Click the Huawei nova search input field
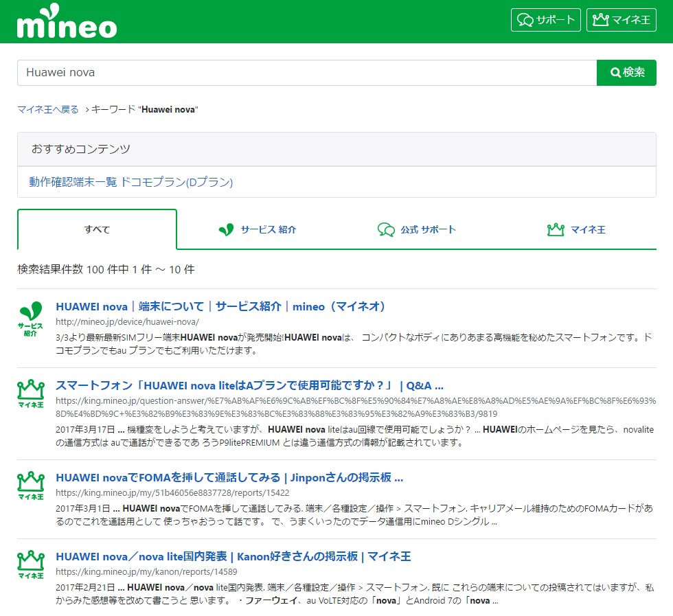The height and width of the screenshot is (616, 673). click(x=306, y=72)
